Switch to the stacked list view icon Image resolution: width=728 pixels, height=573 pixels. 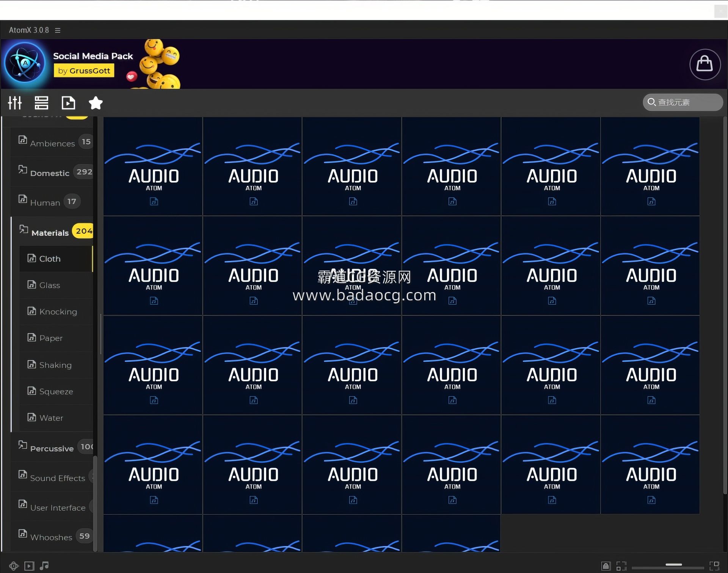tap(41, 102)
